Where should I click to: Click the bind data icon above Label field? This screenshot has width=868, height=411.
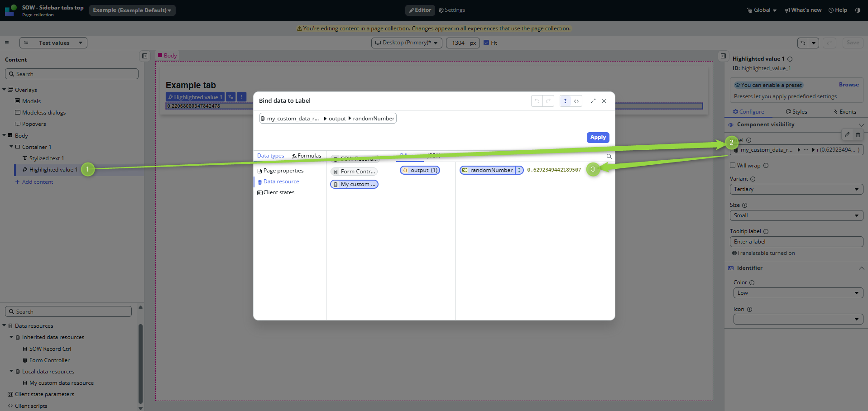pyautogui.click(x=858, y=134)
